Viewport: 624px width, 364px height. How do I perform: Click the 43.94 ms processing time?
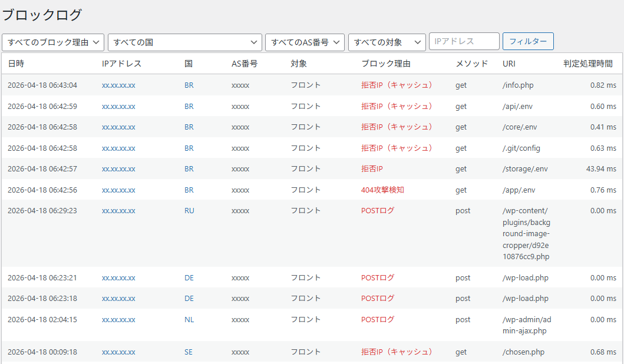[601, 168]
